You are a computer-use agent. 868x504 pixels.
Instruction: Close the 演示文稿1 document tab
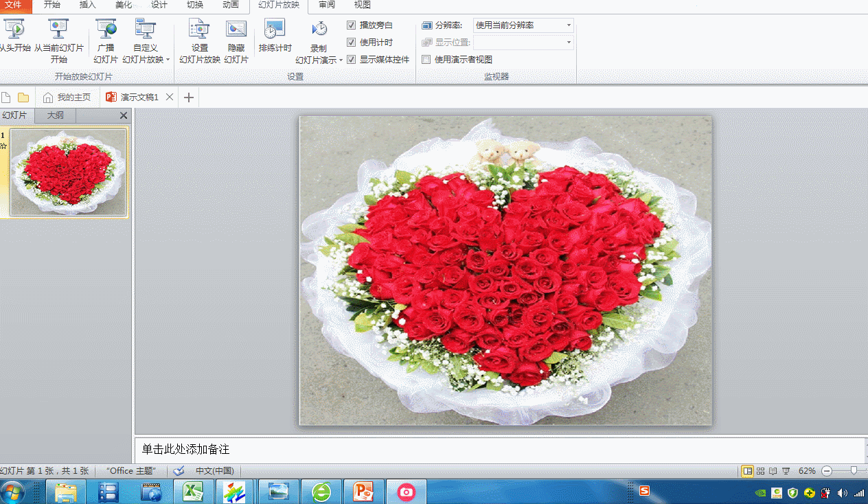(170, 98)
